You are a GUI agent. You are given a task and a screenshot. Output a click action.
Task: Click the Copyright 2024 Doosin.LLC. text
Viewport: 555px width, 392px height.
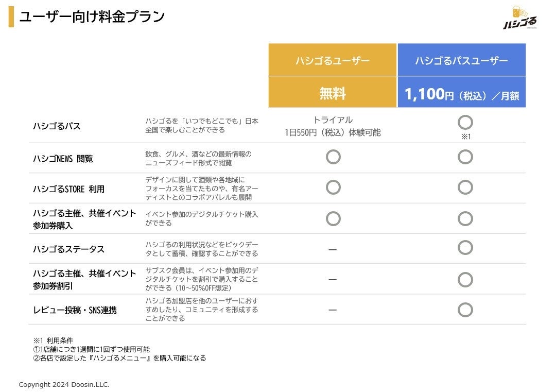click(64, 384)
